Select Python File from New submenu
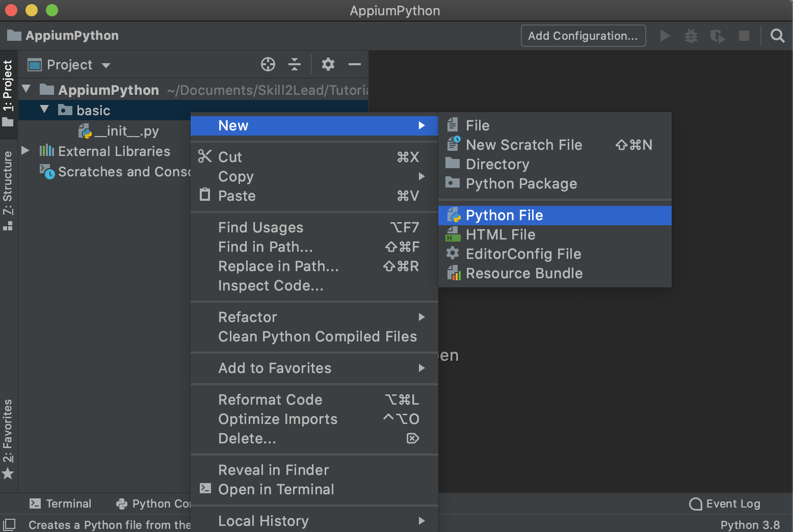The width and height of the screenshot is (793, 532). click(x=504, y=216)
